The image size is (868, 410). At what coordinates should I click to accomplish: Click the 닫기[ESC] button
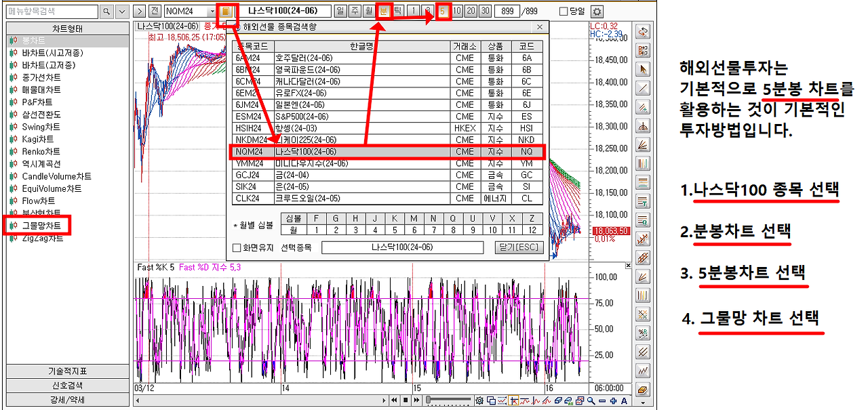click(x=519, y=248)
